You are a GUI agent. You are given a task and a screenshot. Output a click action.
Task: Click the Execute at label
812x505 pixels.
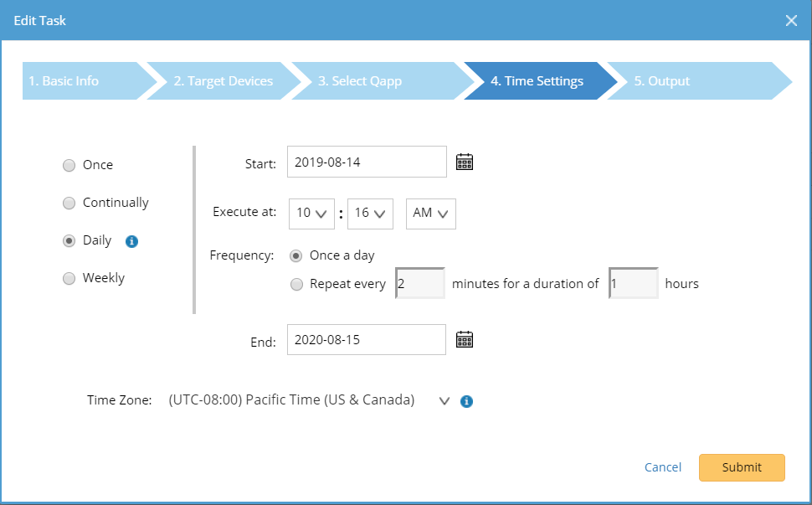click(244, 212)
